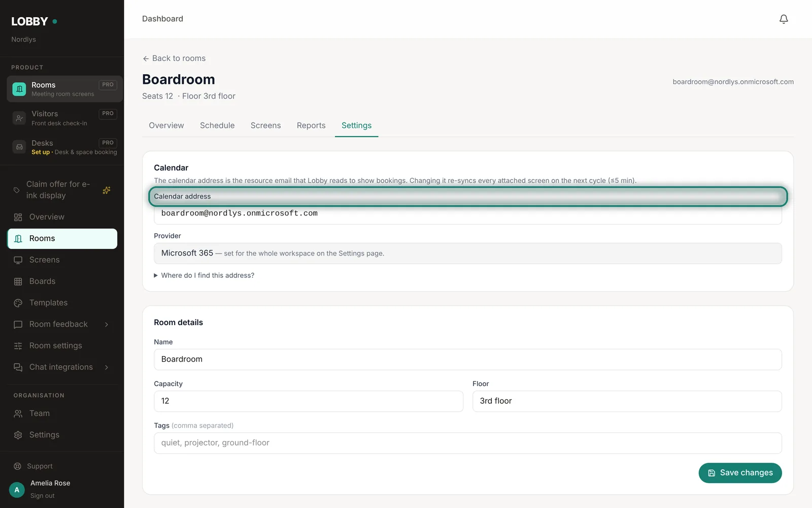The image size is (812, 508).
Task: Click the Templates palette icon
Action: click(x=18, y=303)
